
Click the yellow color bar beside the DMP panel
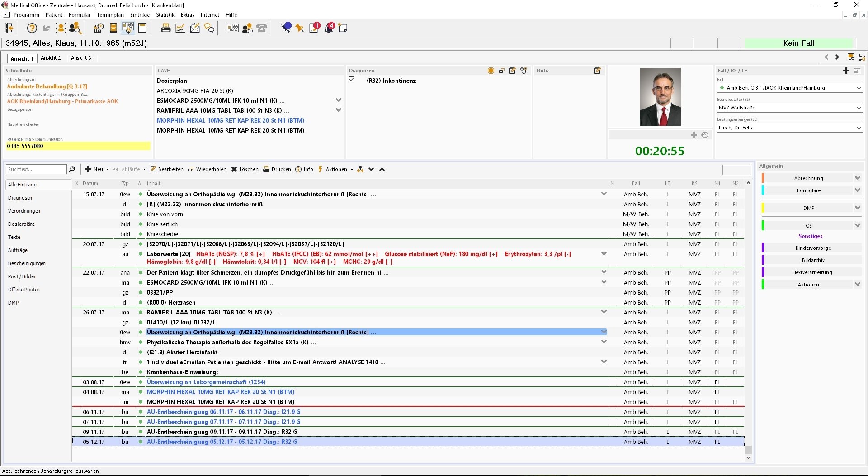(x=763, y=208)
